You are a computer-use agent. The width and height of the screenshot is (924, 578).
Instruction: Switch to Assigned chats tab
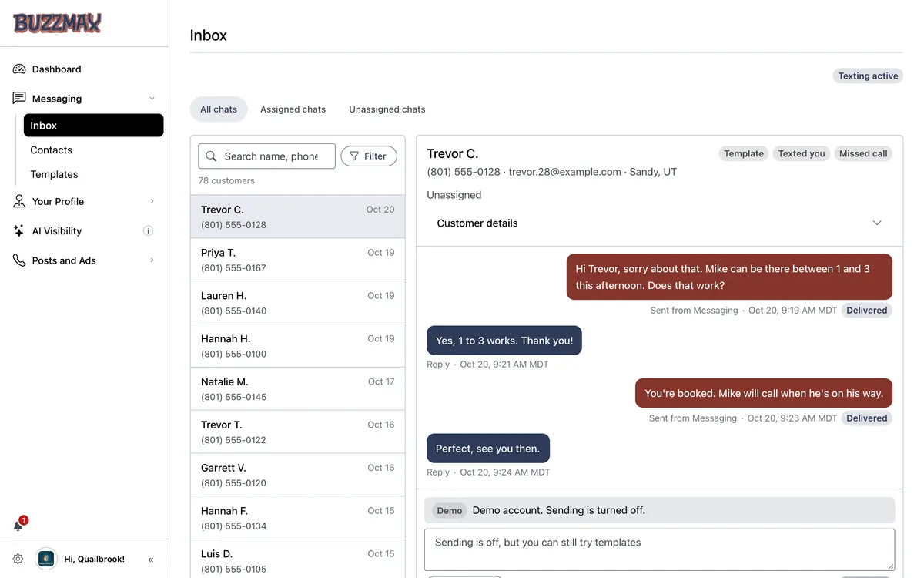pyautogui.click(x=293, y=109)
